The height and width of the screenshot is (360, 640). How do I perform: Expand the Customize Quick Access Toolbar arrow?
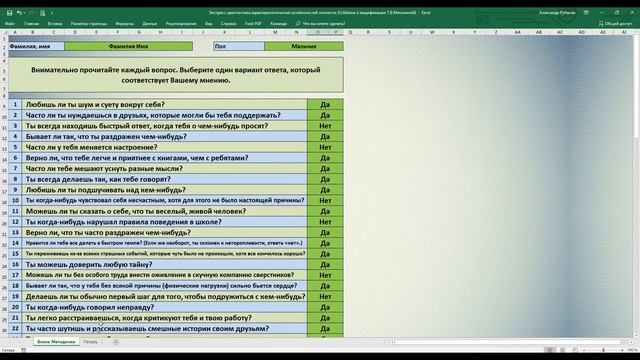(x=52, y=13)
